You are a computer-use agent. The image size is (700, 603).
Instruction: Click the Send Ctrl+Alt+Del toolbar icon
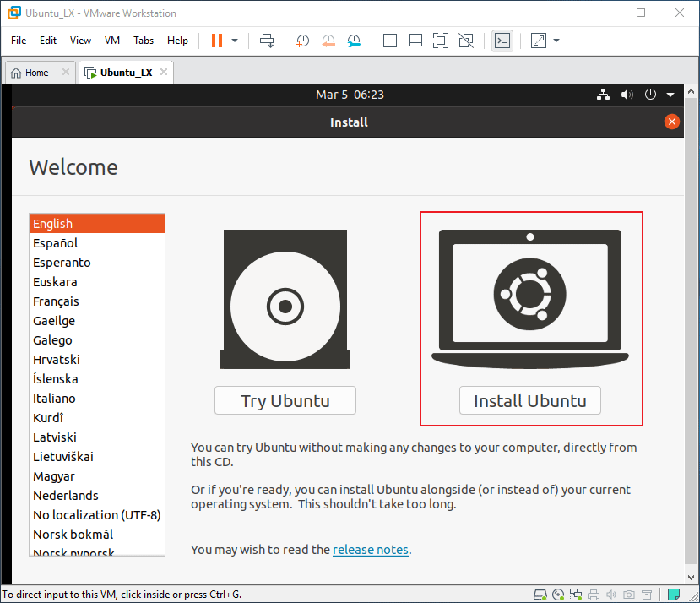click(267, 41)
